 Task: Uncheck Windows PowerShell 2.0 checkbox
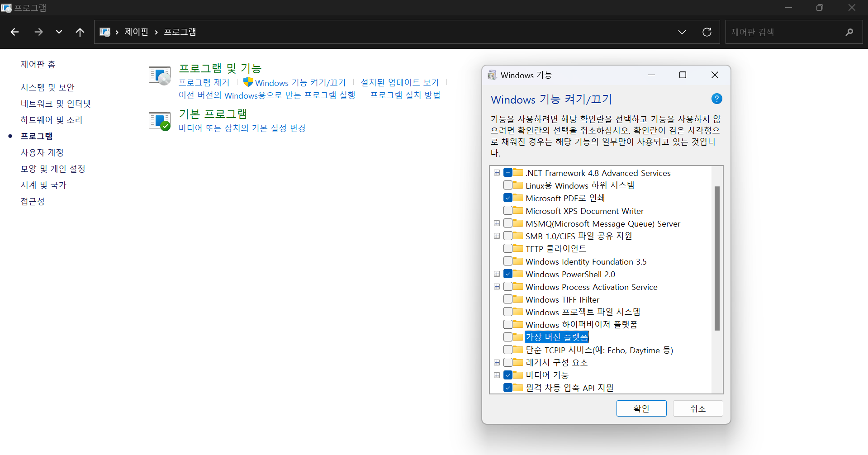pyautogui.click(x=508, y=274)
